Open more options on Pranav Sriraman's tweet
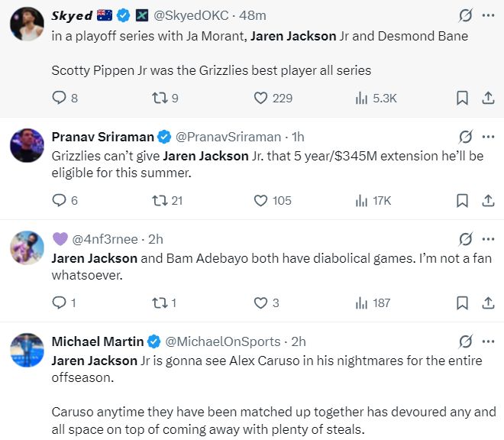The width and height of the screenshot is (504, 440). 488,137
